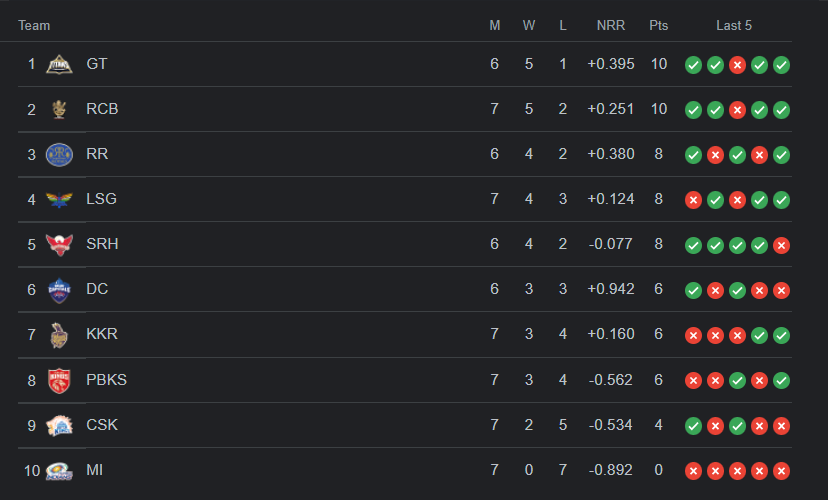Click the CSK team logo
The height and width of the screenshot is (500, 828).
click(x=60, y=425)
